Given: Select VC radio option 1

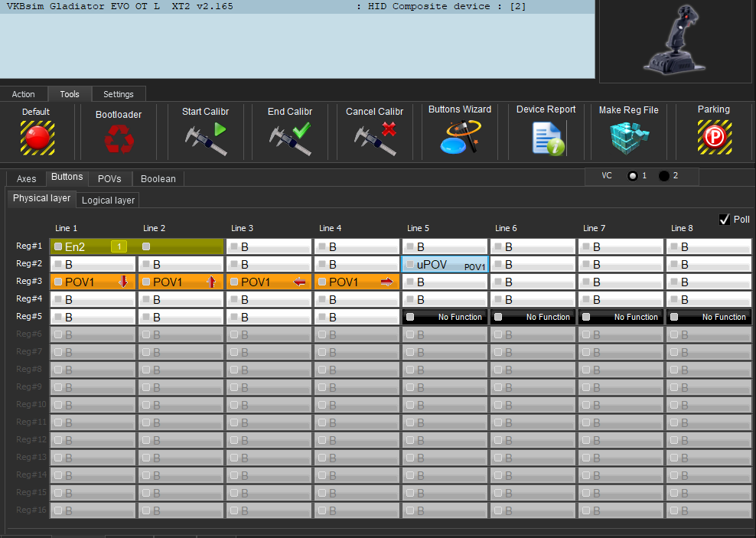Looking at the screenshot, I should point(633,176).
